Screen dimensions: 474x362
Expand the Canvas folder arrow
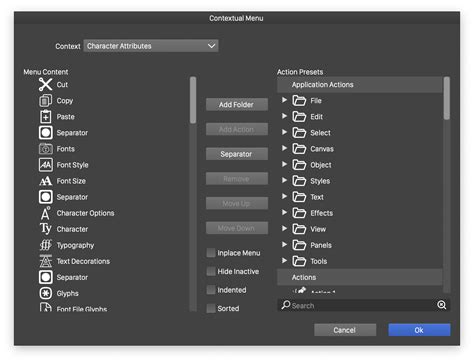pyautogui.click(x=284, y=148)
